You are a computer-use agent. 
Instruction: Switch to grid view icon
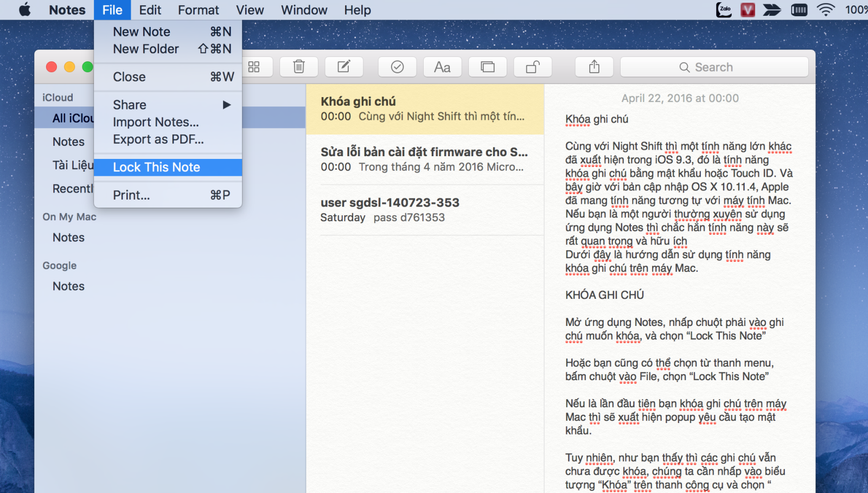(254, 67)
